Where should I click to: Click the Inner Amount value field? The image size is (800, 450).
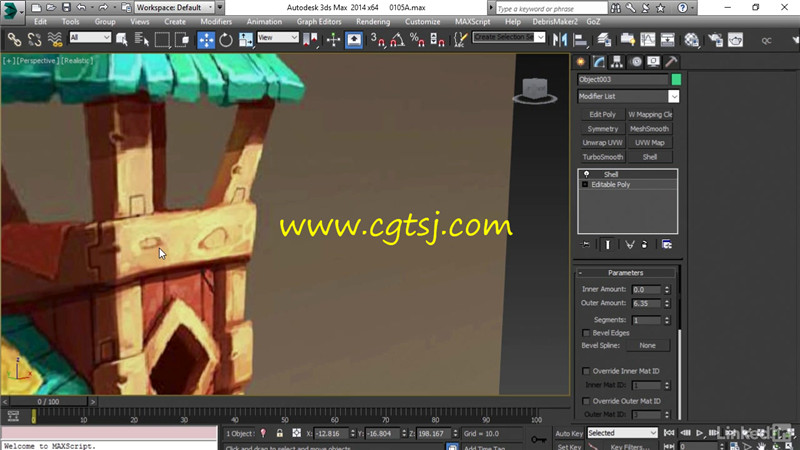(x=646, y=289)
